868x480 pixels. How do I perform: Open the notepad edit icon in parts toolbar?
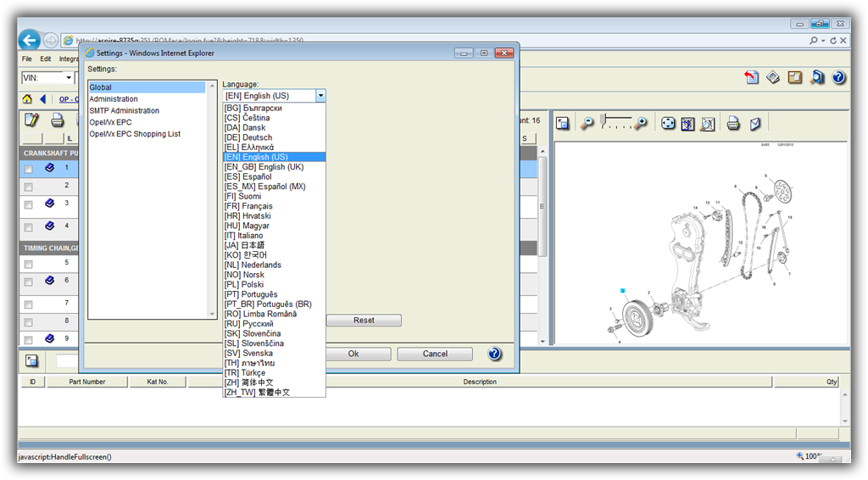point(31,120)
